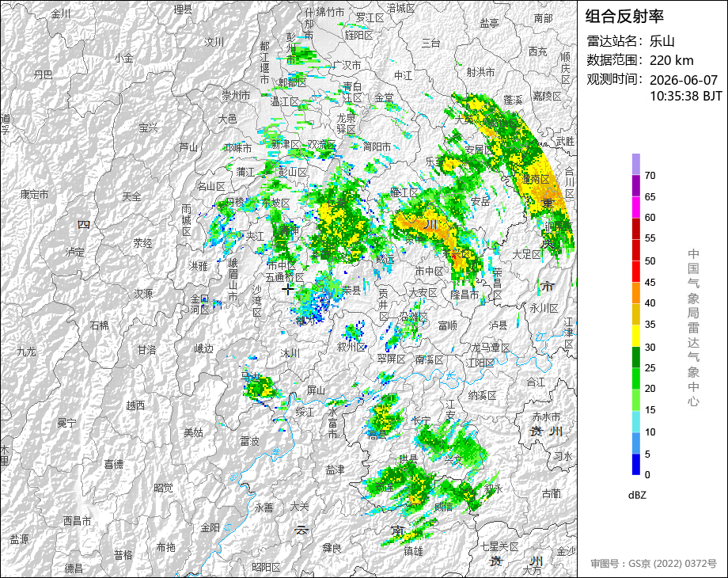Click the title text "组合反射率"
Image resolution: width=728 pixels, height=578 pixels.
click(624, 17)
